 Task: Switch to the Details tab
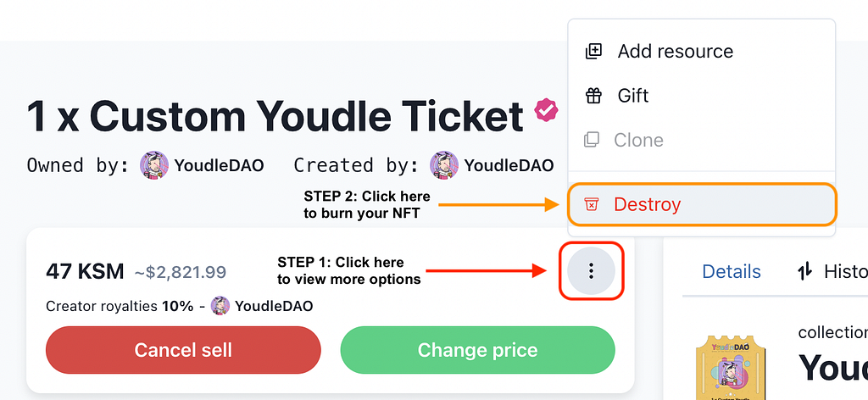click(x=732, y=272)
